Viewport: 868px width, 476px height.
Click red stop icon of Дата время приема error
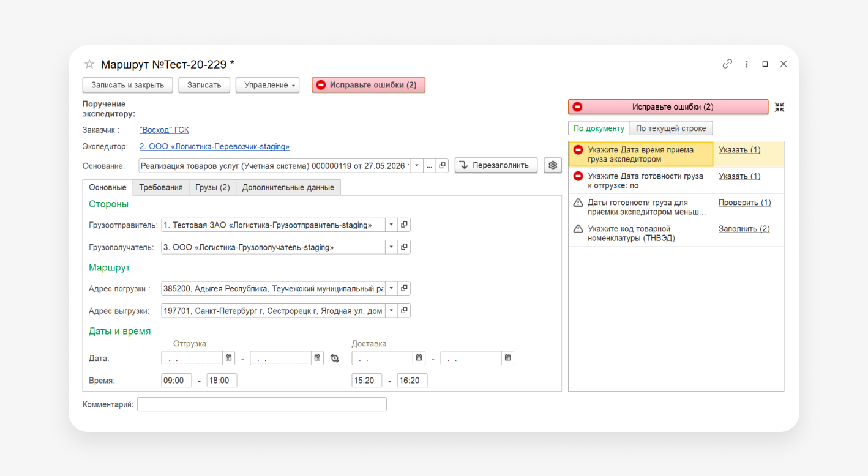point(578,150)
